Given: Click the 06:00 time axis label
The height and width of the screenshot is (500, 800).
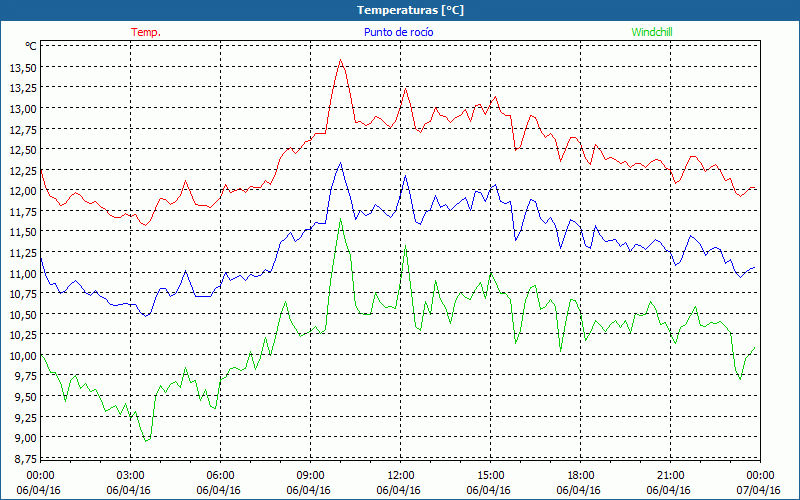Looking at the screenshot, I should (x=220, y=475).
